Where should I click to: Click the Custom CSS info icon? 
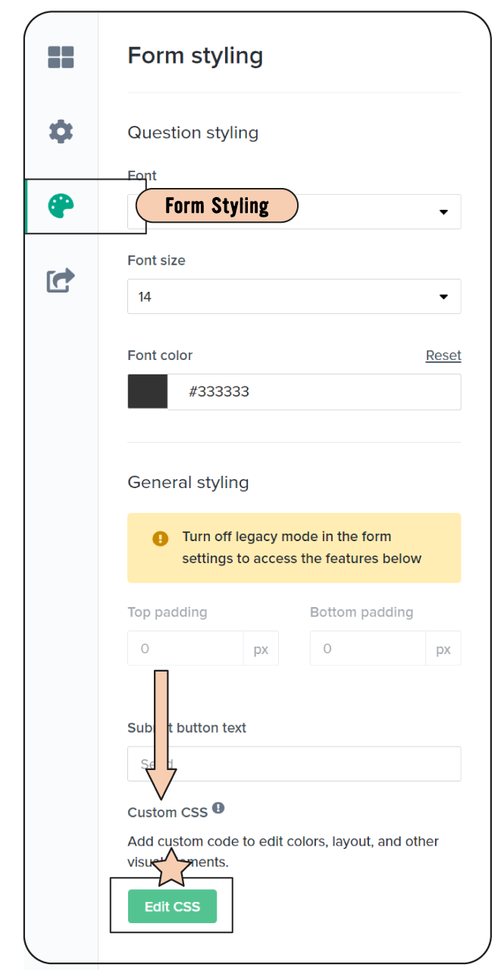(218, 809)
